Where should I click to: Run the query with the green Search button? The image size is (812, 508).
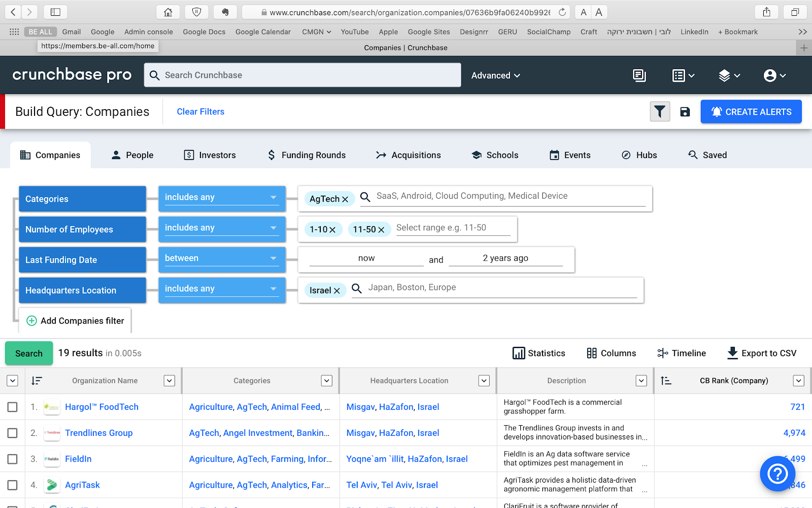pos(29,353)
